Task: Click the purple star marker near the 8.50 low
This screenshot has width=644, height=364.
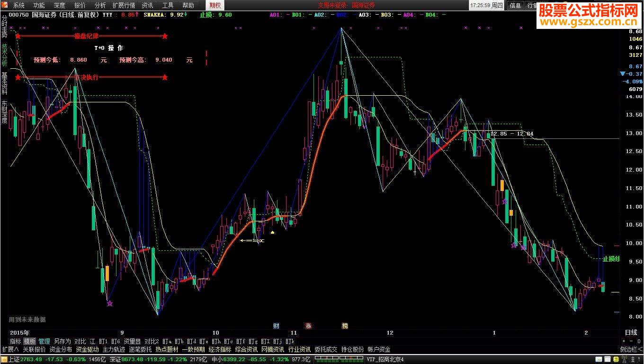Action: click(110, 303)
